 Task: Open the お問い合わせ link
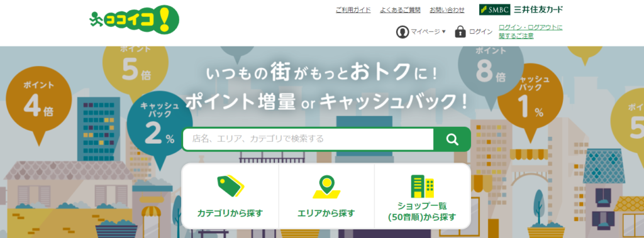[447, 10]
